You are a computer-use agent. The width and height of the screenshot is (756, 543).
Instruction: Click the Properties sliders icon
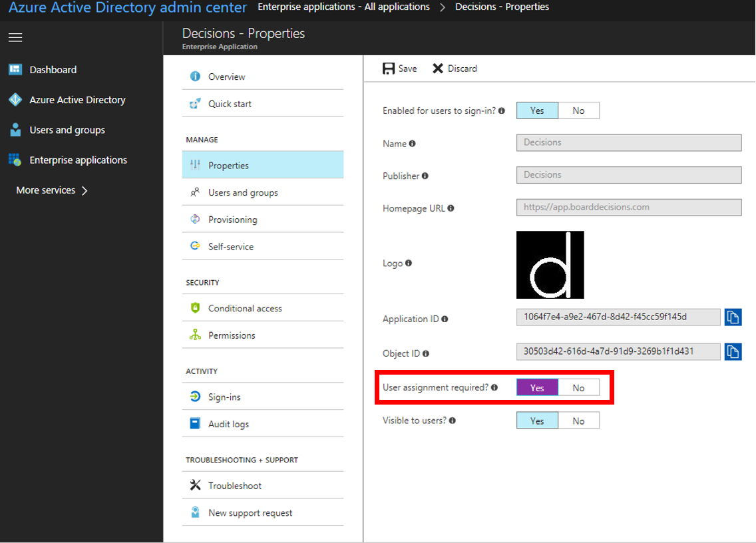pos(195,165)
